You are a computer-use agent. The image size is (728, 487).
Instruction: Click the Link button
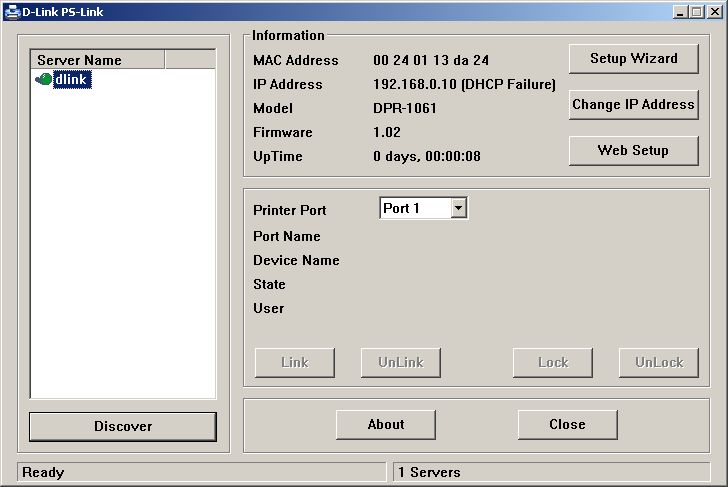tap(294, 363)
